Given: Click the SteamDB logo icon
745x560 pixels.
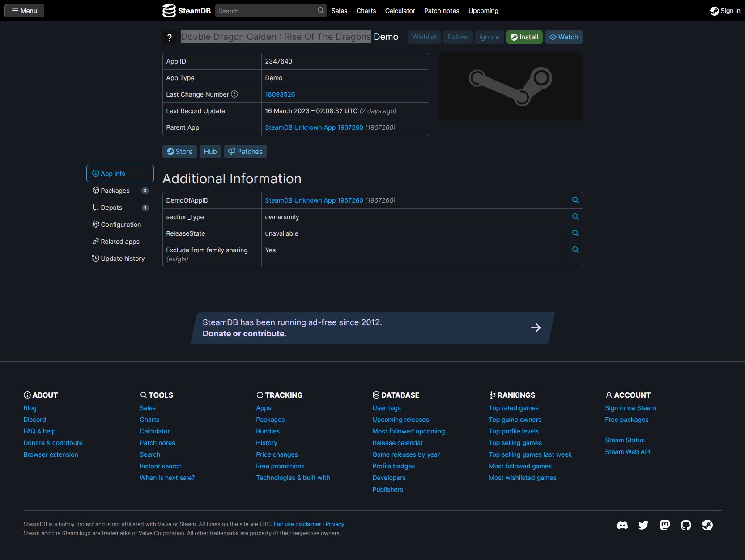Looking at the screenshot, I should tap(169, 11).
